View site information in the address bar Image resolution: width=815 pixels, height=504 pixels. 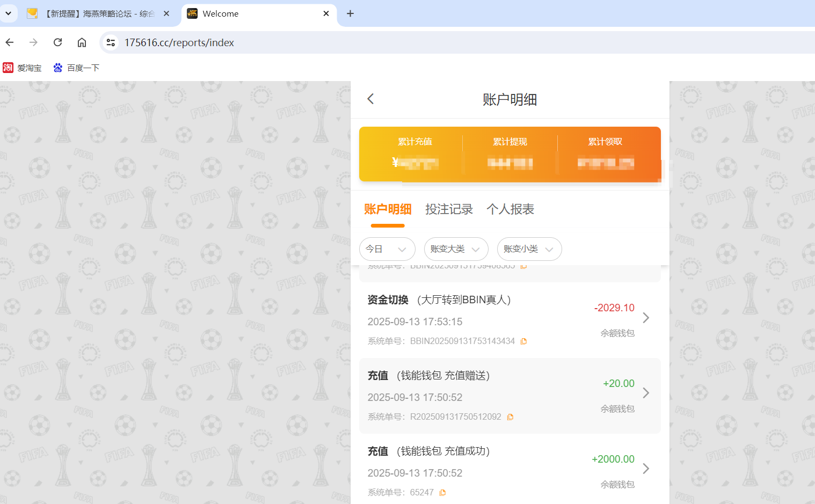[111, 42]
